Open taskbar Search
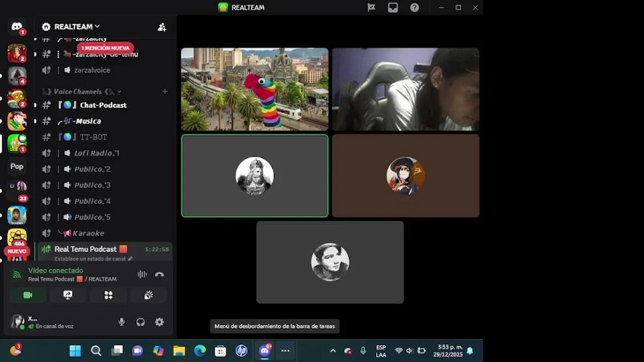Image resolution: width=644 pixels, height=362 pixels. point(96,350)
